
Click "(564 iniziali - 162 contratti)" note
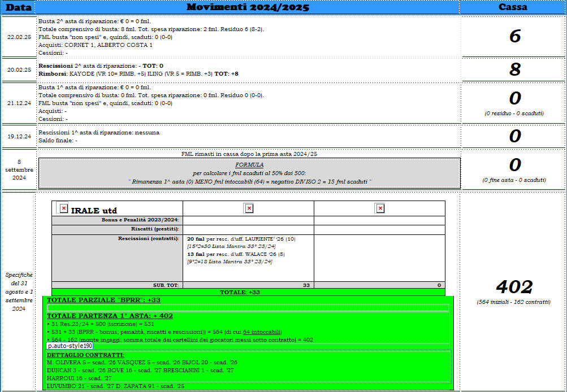click(x=513, y=302)
